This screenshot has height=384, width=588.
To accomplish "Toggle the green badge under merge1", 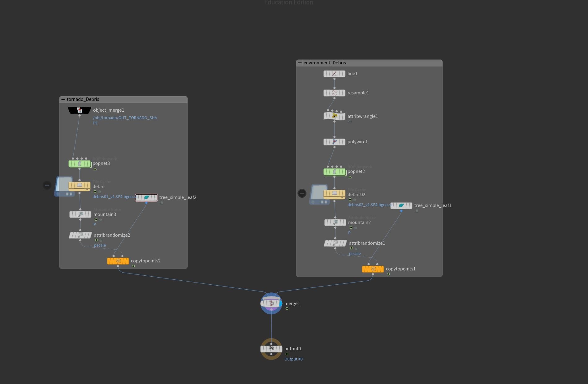I will pyautogui.click(x=287, y=308).
